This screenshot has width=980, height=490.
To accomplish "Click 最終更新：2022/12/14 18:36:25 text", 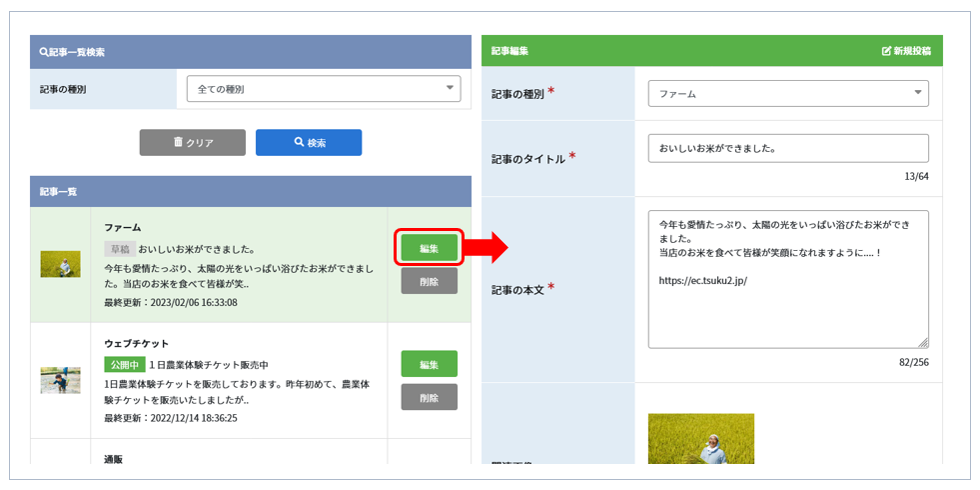I will [171, 417].
